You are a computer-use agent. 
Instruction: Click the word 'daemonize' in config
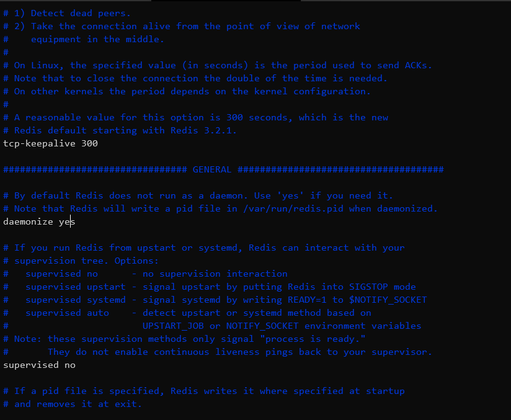click(28, 221)
